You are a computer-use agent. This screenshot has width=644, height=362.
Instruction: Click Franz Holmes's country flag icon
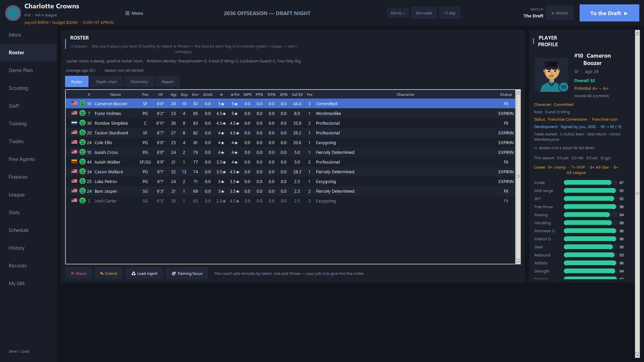[x=74, y=113]
